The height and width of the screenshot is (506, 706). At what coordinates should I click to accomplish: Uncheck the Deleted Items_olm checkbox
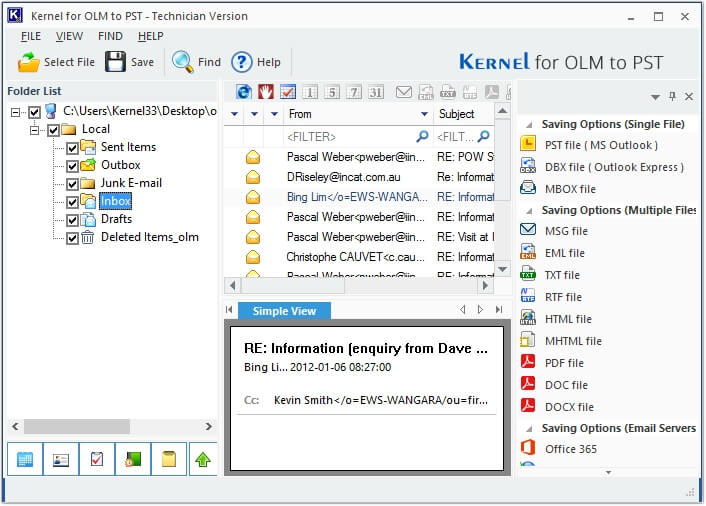(72, 238)
